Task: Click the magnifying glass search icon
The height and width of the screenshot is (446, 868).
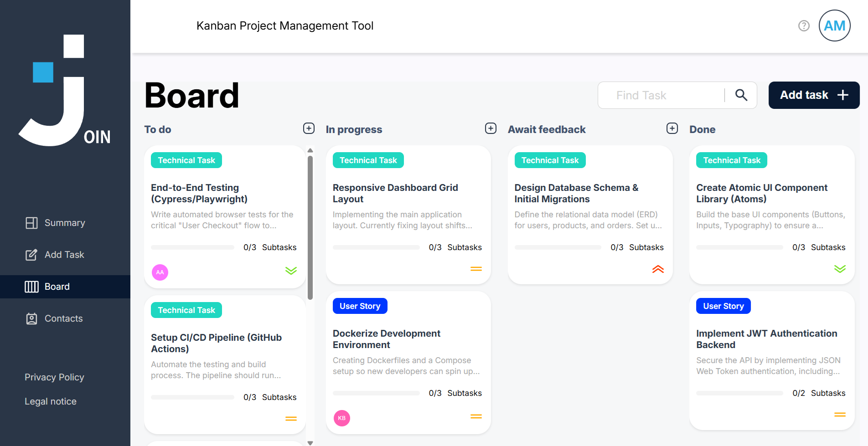Action: point(741,95)
